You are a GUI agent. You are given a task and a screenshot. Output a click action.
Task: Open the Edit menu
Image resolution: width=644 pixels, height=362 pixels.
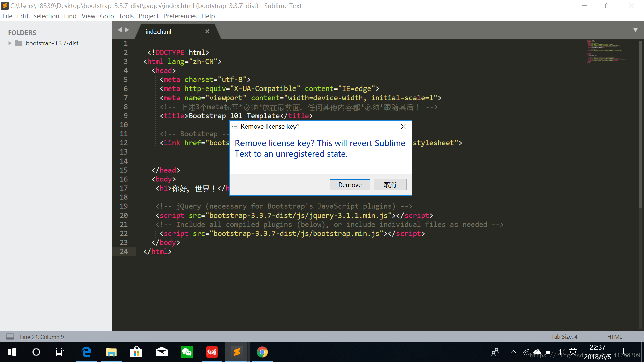pos(22,16)
